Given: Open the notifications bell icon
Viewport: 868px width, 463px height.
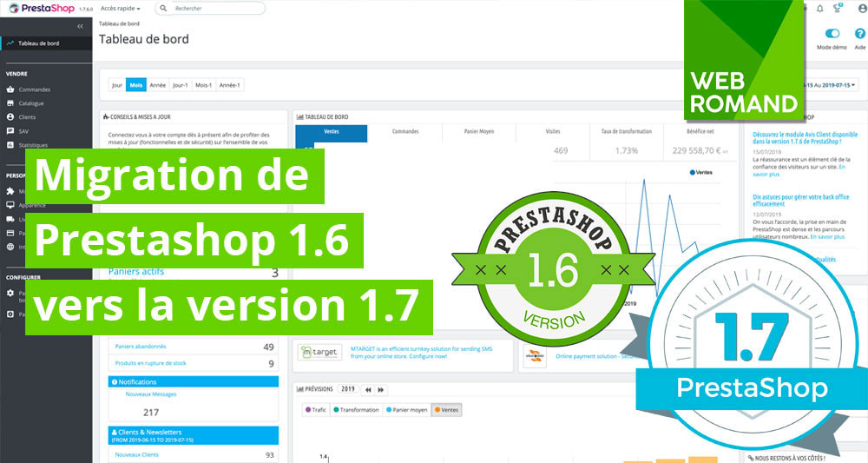Looking at the screenshot, I should tap(820, 8).
